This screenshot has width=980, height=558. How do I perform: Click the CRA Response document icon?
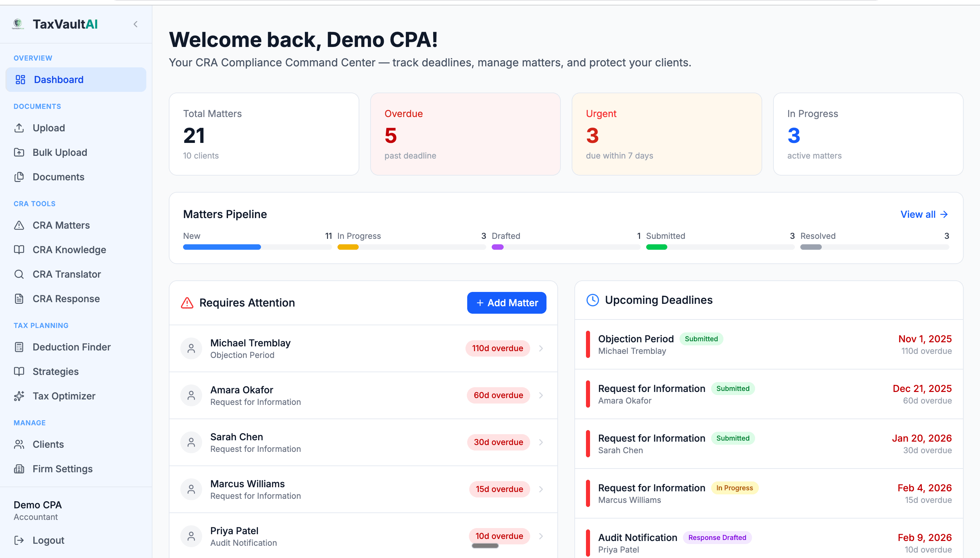pyautogui.click(x=19, y=298)
